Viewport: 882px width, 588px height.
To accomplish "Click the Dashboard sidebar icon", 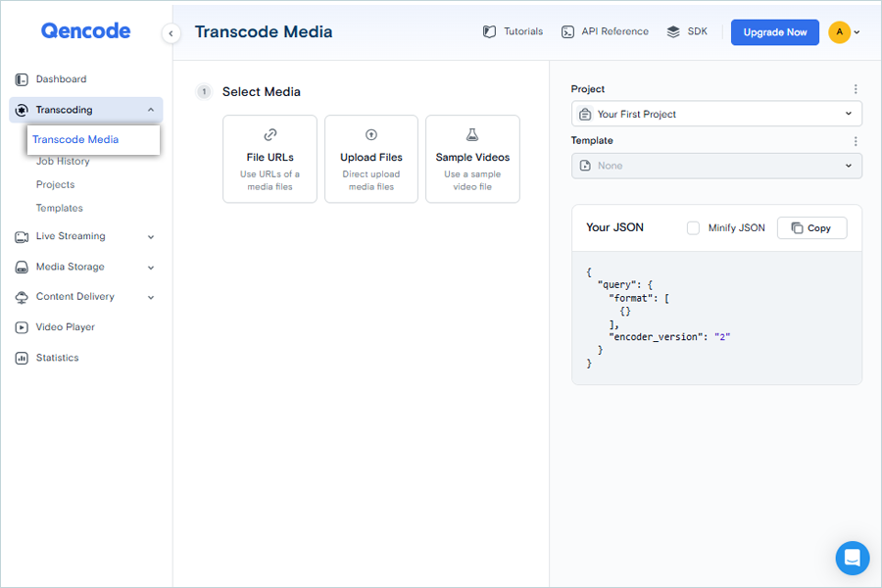I will (22, 79).
